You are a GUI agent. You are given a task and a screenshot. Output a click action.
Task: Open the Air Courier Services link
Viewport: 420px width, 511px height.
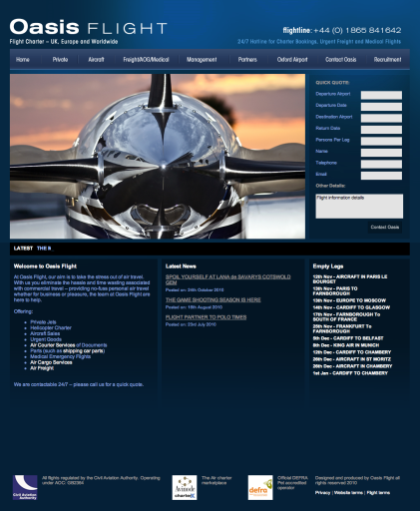point(53,345)
